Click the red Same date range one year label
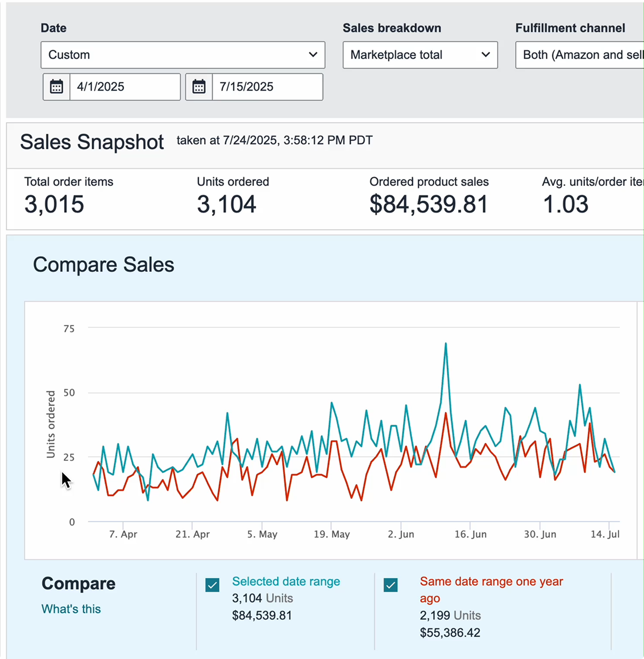Image resolution: width=644 pixels, height=659 pixels. tap(491, 582)
